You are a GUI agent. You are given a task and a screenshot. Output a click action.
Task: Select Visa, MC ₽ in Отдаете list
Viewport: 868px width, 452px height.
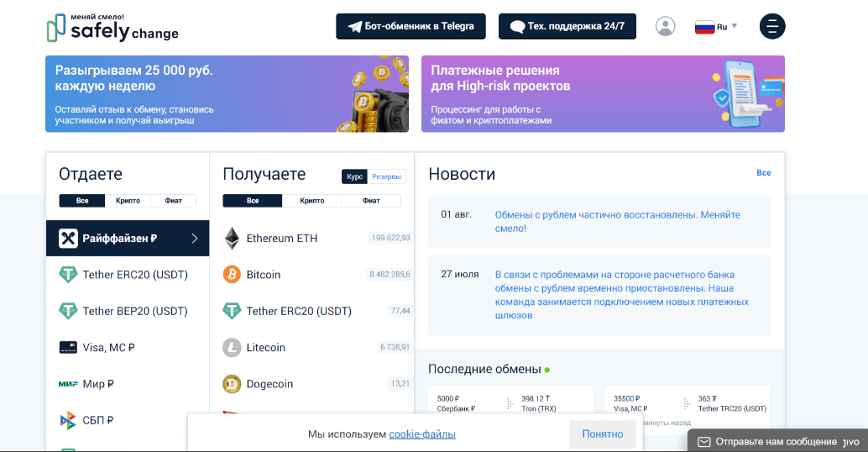pyautogui.click(x=128, y=347)
